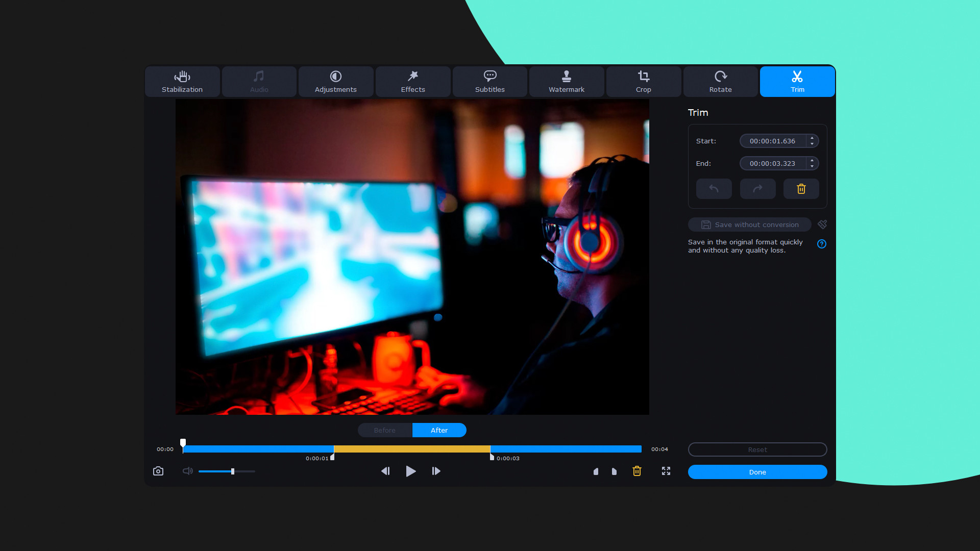Redo the trim change
The height and width of the screenshot is (551, 980).
757,189
